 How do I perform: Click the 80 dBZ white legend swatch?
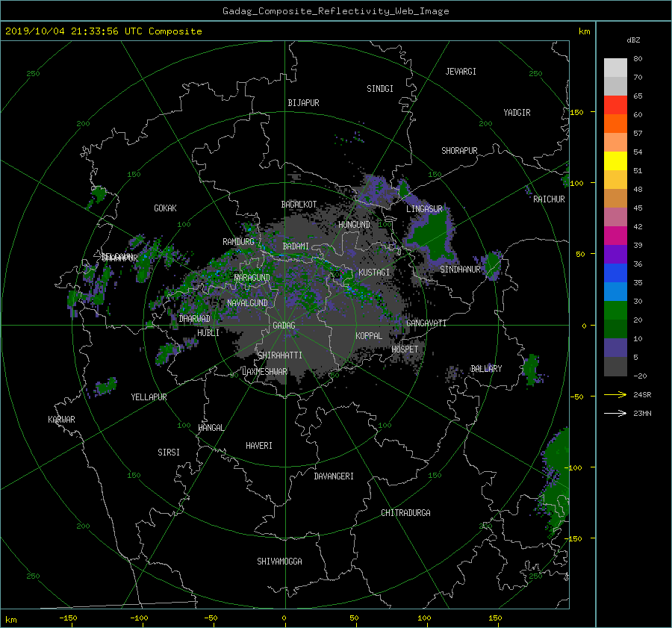pos(615,68)
